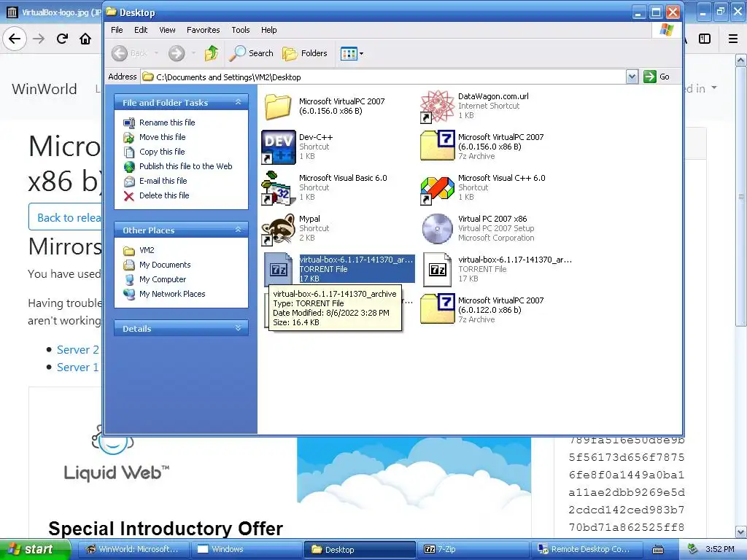Click the Forward arrow in Explorer toolbar
This screenshot has height=560, width=747.
177,53
